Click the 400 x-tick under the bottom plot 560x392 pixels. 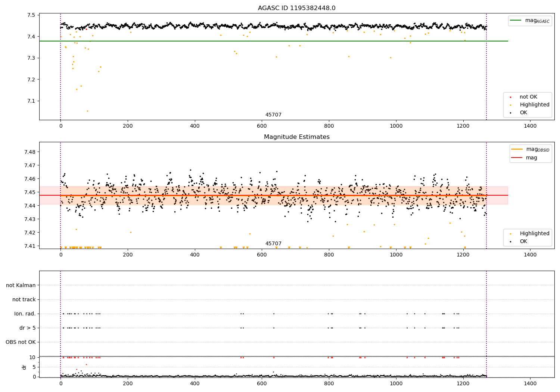[x=195, y=384]
